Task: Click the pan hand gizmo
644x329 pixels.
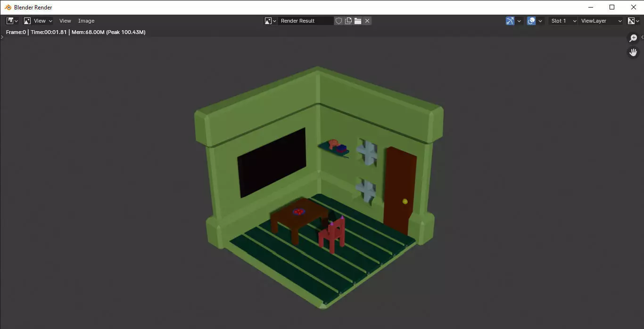Action: pos(633,52)
